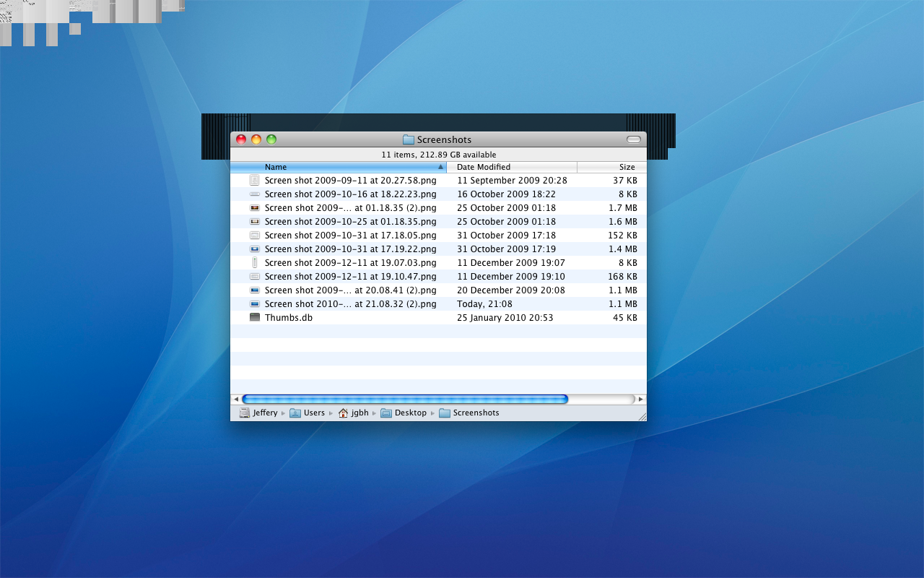The image size is (924, 578).
Task: Click the horizontal scrollbar thumb
Action: point(405,399)
